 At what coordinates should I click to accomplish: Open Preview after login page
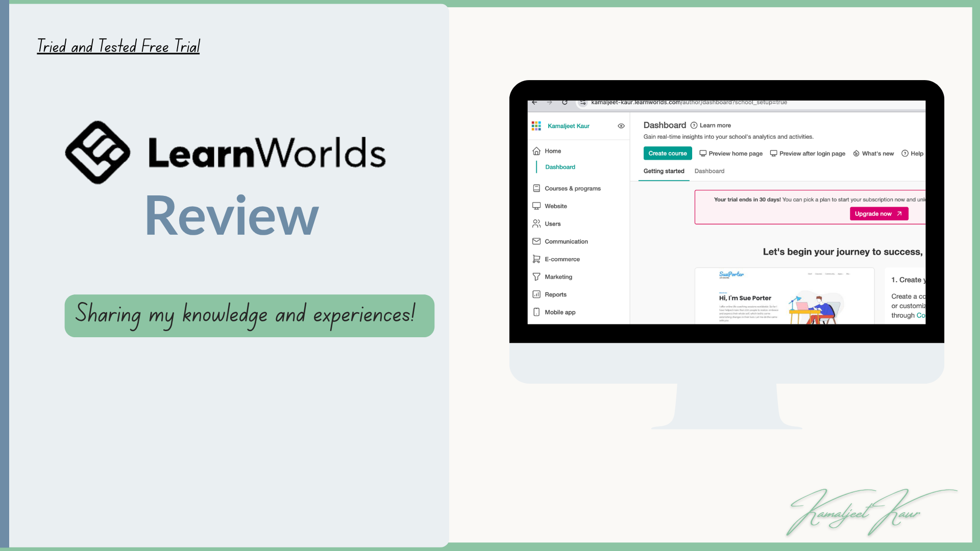click(812, 154)
